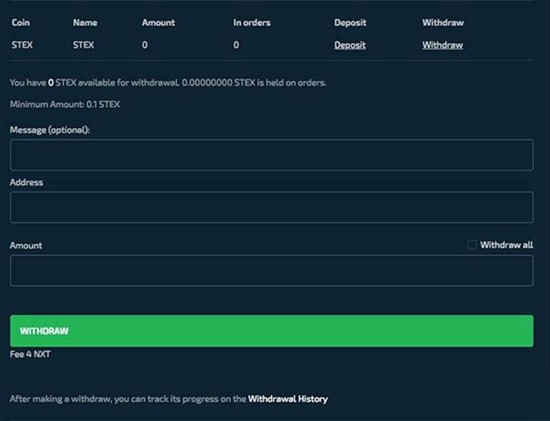550x421 pixels.
Task: Click the Name column header
Action: click(x=85, y=22)
